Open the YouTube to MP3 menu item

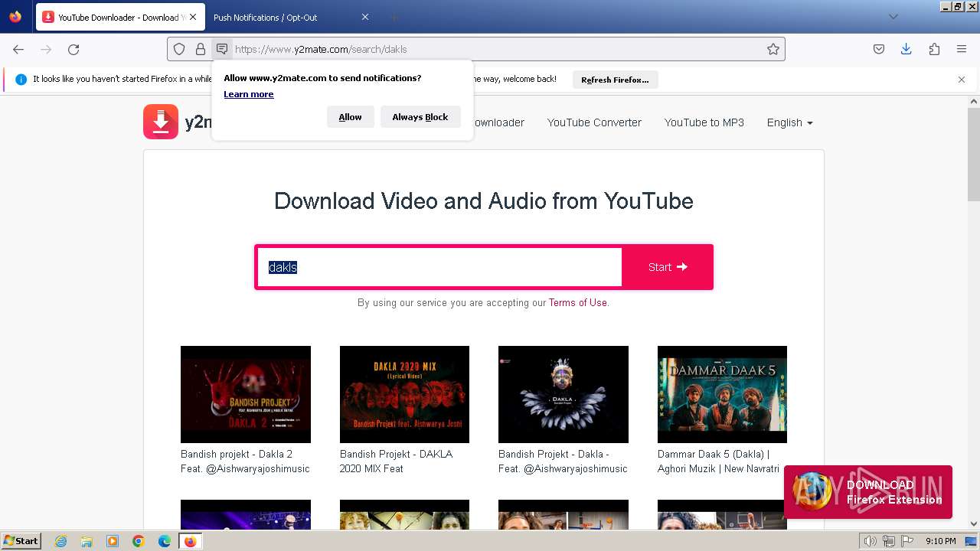704,122
